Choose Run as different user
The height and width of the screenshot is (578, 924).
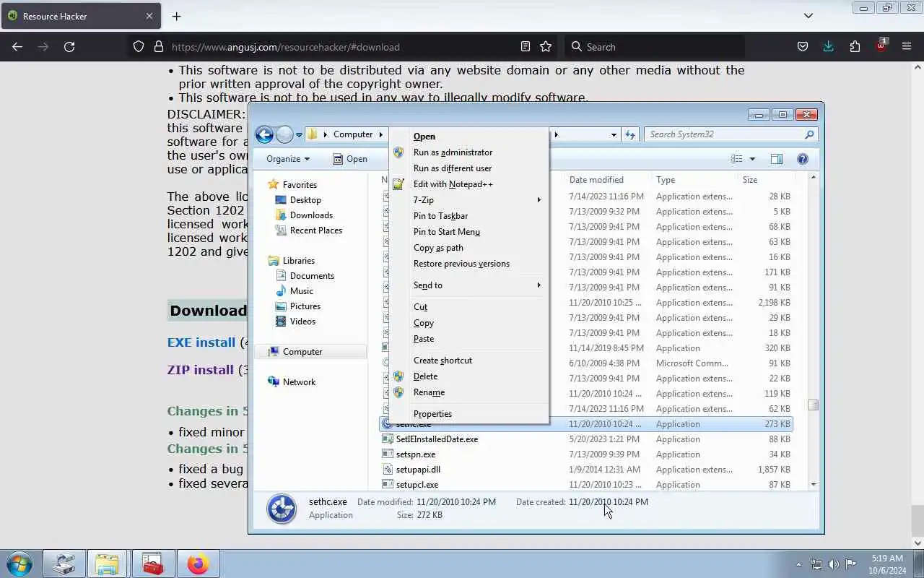pos(469,168)
